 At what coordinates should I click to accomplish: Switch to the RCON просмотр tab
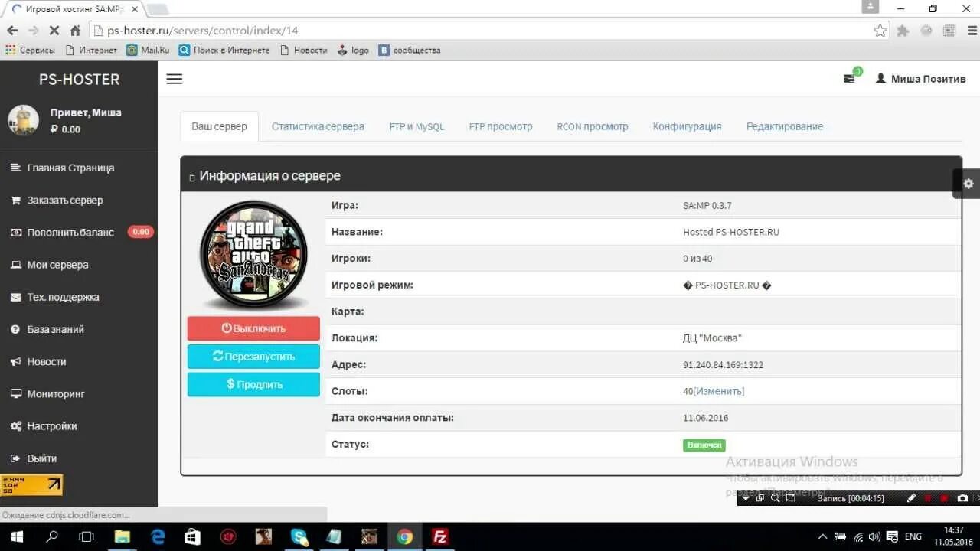(592, 126)
